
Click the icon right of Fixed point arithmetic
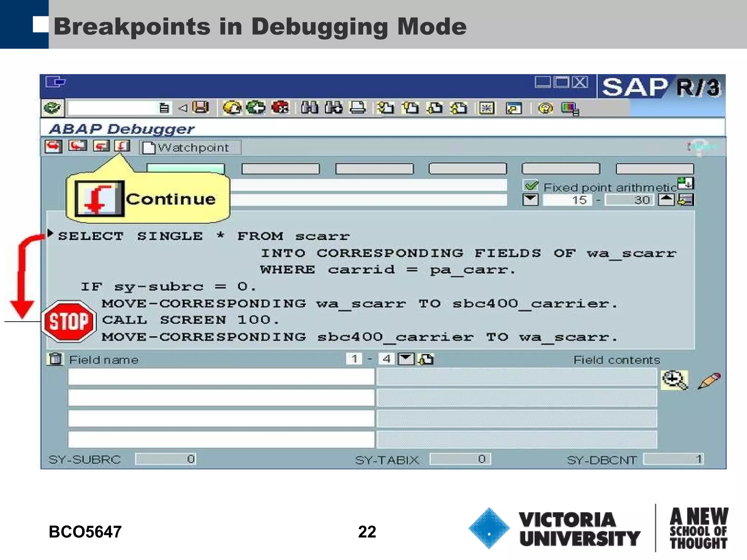click(686, 183)
